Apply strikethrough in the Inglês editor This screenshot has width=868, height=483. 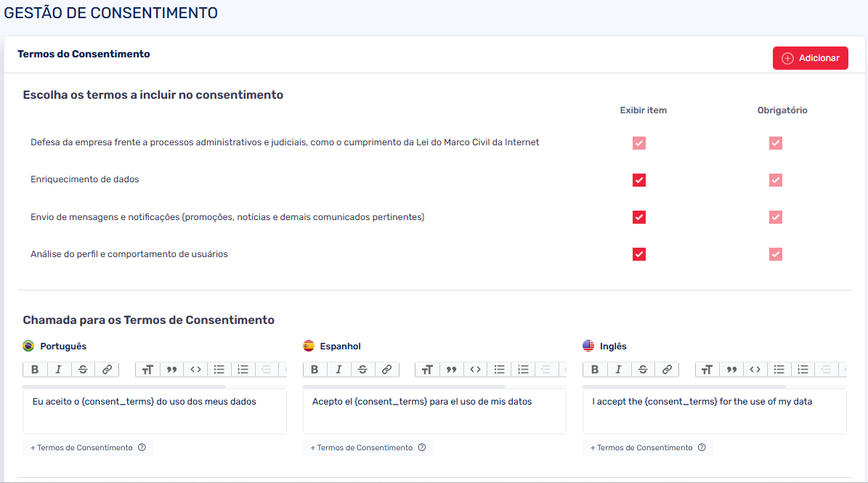pos(643,370)
